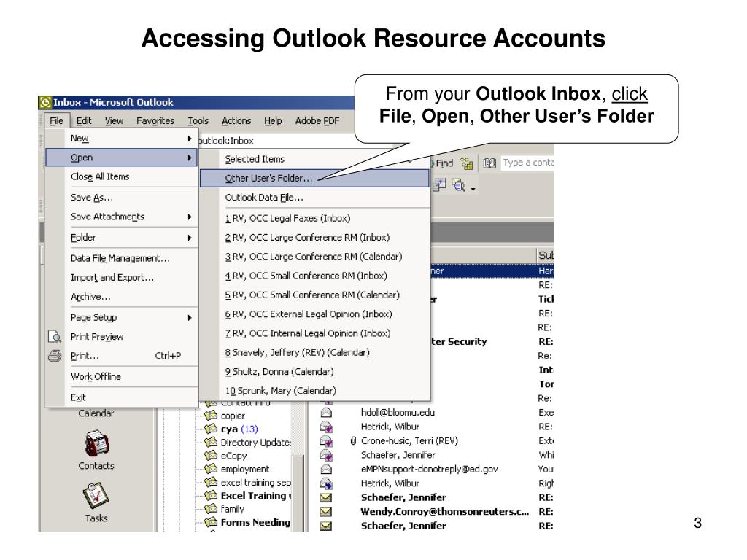Expand the New submenu arrow
Screen dimensions: 747x560
point(190,139)
